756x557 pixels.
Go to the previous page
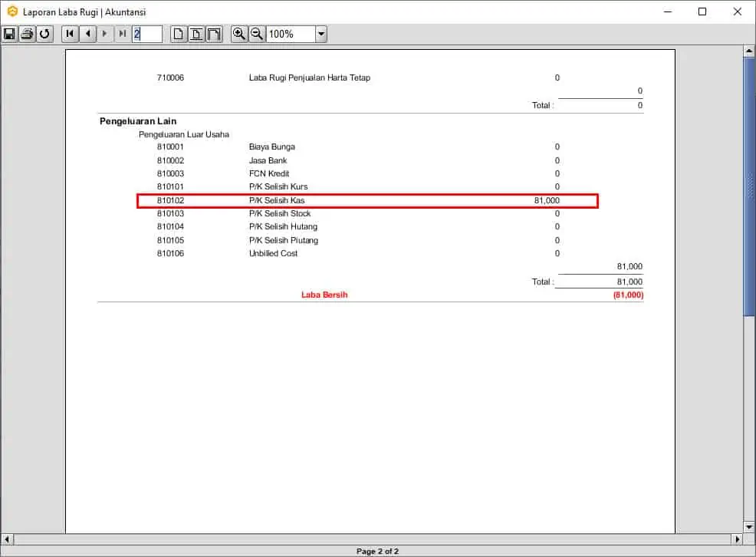pos(87,34)
